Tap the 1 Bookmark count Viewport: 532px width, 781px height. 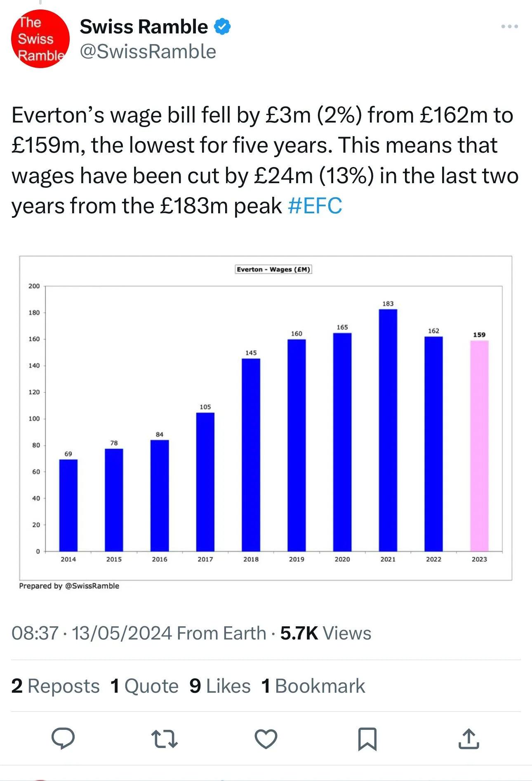pos(313,686)
